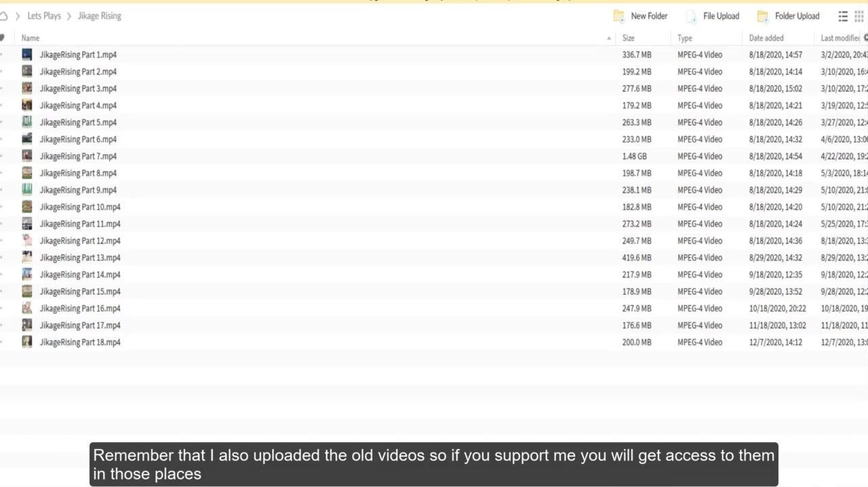868x487 pixels.
Task: Click the favorites heart column icon
Action: (3, 38)
